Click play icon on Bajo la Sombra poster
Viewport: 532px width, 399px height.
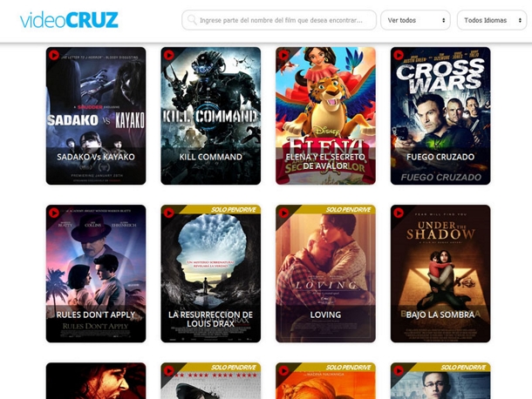399,213
